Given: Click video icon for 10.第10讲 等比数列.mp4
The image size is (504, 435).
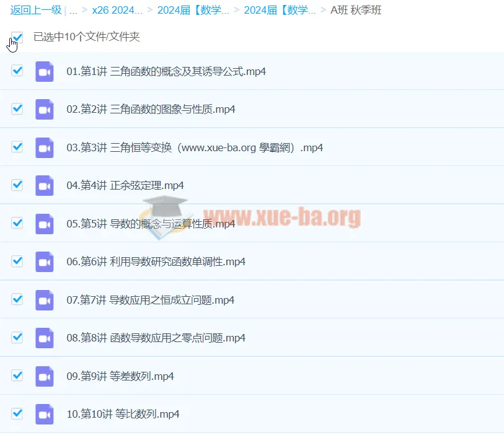Looking at the screenshot, I should (x=45, y=414).
